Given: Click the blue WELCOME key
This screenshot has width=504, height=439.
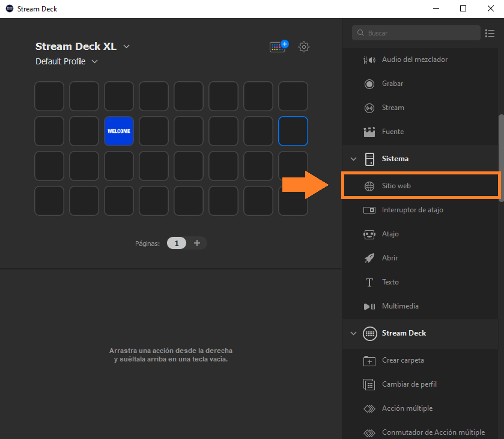Looking at the screenshot, I should [119, 131].
